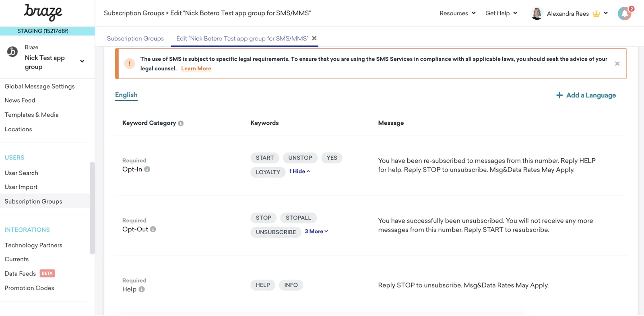The height and width of the screenshot is (316, 644).
Task: Collapse Opt-In keywords with 1 Hide
Action: pyautogui.click(x=299, y=171)
